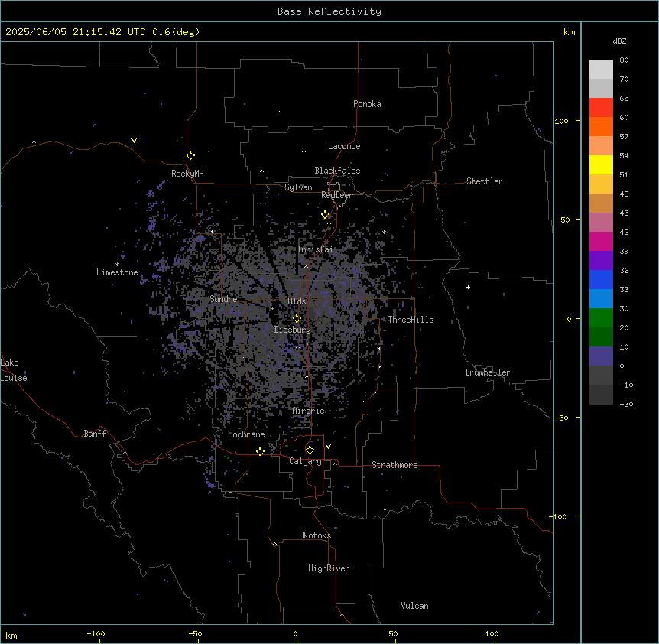Select the orange 57–60 dBZ legend swatch

601,127
